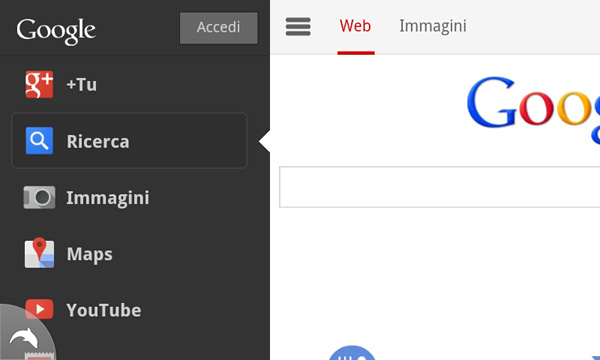Click the red Google+ icon
This screenshot has width=600, height=360.
39,85
